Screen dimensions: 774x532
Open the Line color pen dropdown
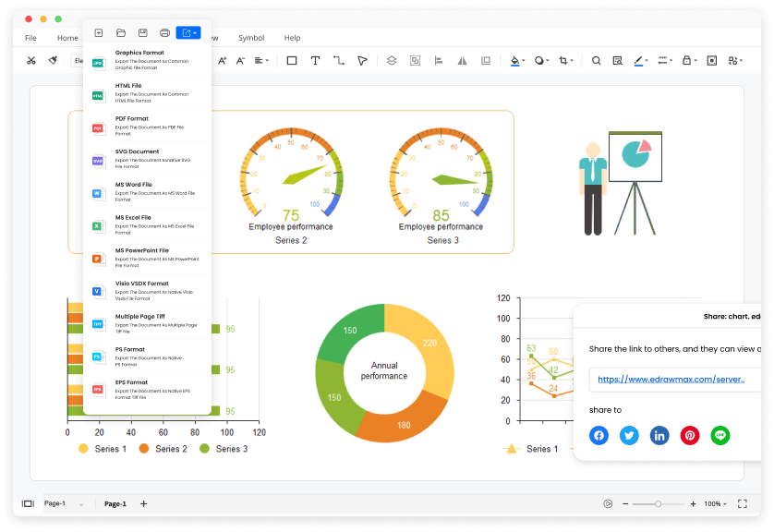[x=641, y=60]
